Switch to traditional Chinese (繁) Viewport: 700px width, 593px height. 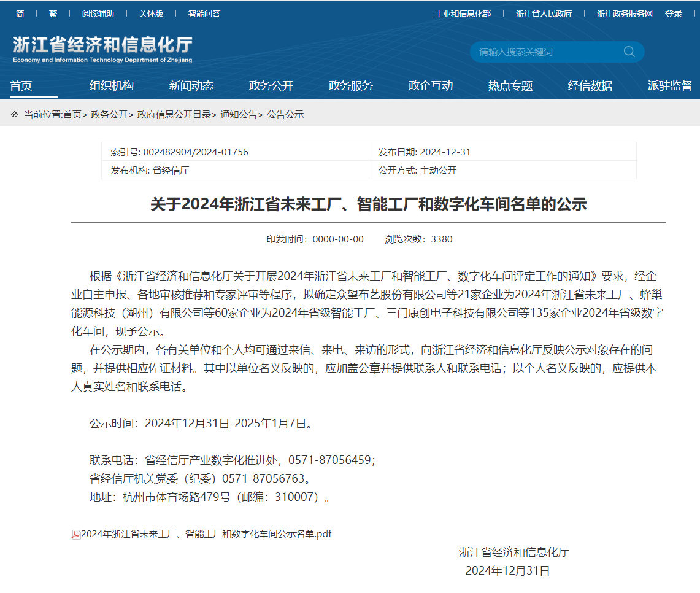[x=53, y=14]
